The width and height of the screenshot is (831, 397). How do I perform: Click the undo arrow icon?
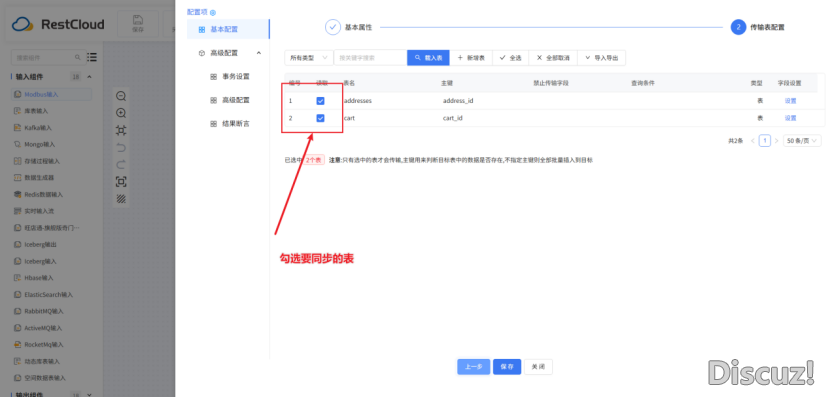tap(121, 147)
